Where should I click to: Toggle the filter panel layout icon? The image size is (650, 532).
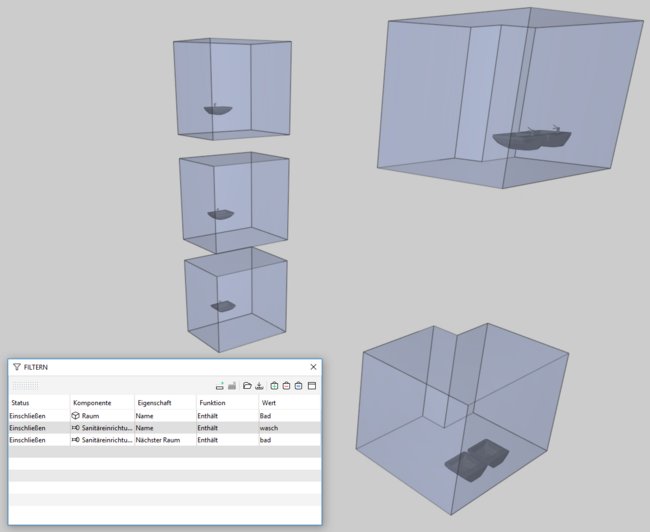312,386
